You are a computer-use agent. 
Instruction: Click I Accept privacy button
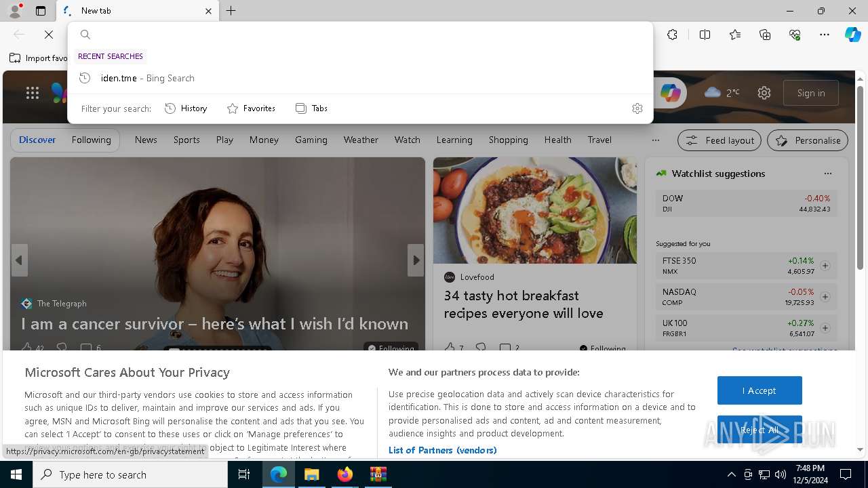point(759,390)
